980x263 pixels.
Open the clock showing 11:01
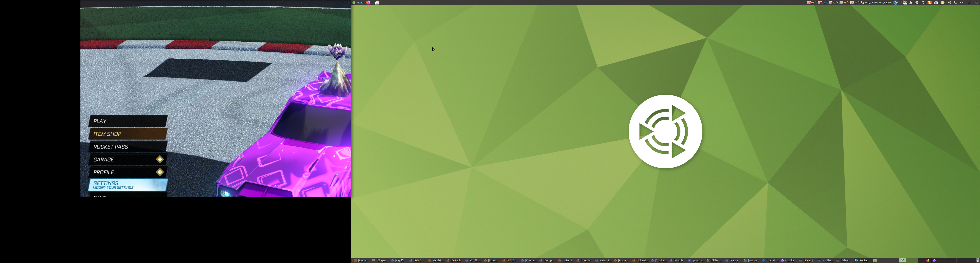click(x=969, y=3)
